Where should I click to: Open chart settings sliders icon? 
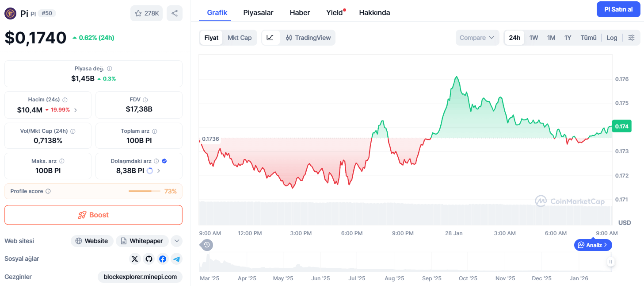tap(632, 38)
